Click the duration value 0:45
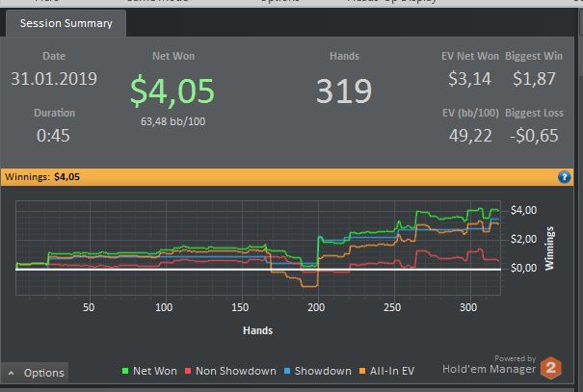Screen dimensions: 583x392 (53, 136)
